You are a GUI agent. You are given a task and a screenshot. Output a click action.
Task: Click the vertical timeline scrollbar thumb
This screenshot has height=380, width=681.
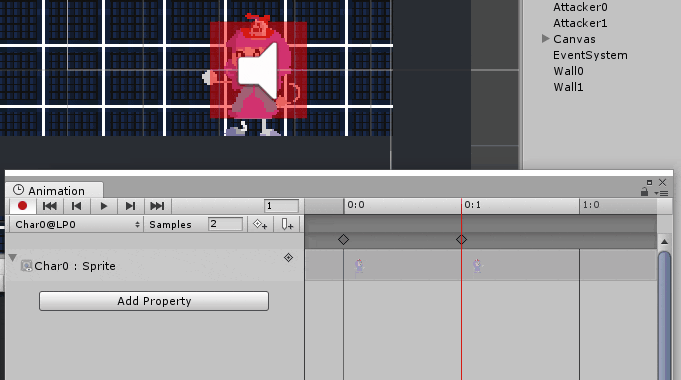[664, 316]
